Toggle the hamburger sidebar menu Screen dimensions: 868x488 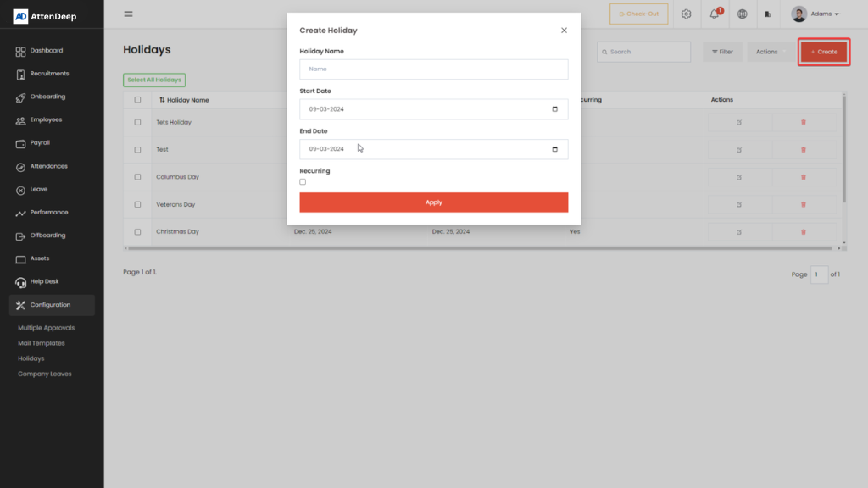coord(128,14)
